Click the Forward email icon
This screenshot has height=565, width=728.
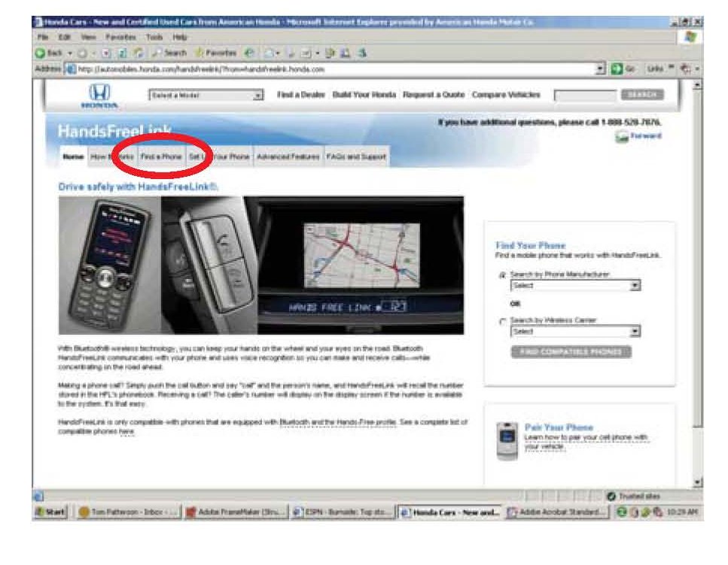[x=622, y=136]
